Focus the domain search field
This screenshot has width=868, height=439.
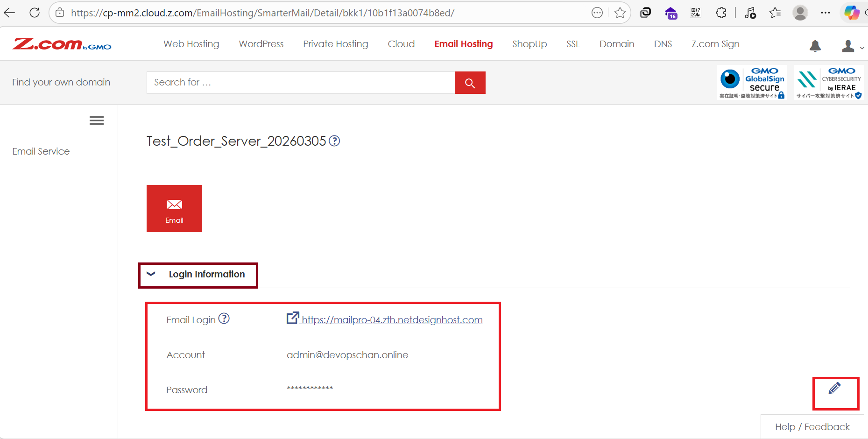tap(301, 83)
